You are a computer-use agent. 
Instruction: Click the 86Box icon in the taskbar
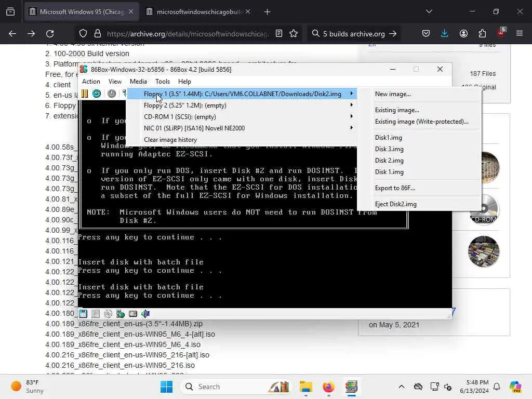pyautogui.click(x=351, y=387)
